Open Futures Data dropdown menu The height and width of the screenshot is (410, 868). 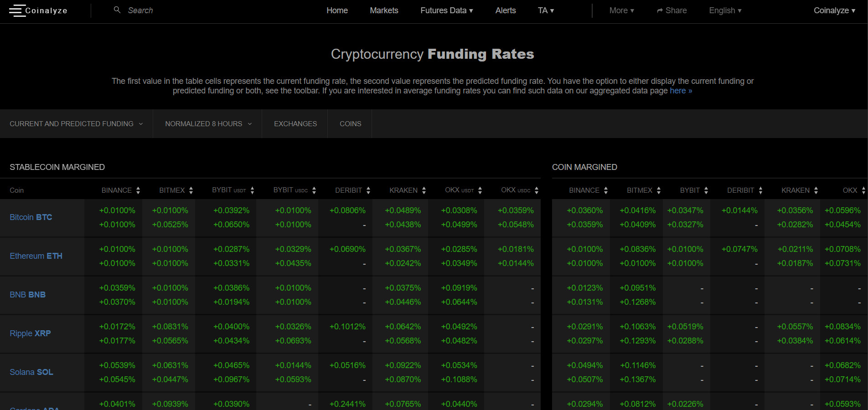pos(447,10)
